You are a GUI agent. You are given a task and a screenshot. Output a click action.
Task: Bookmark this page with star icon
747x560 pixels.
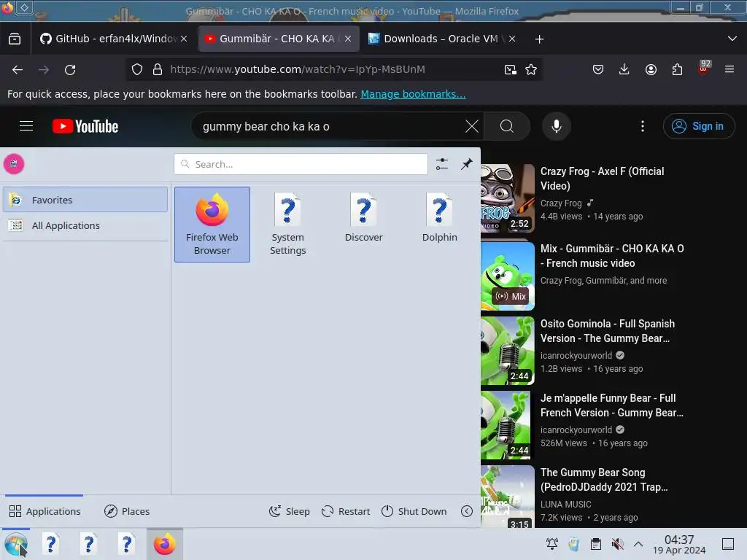[x=531, y=69]
